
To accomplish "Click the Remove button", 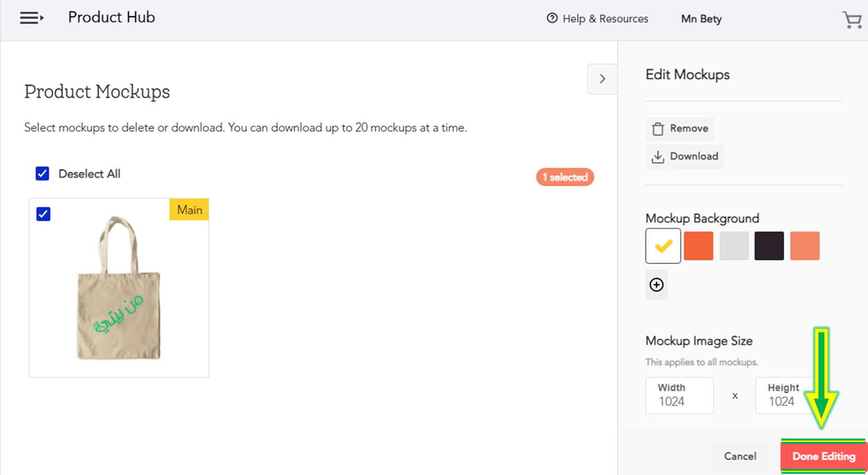I will pyautogui.click(x=680, y=128).
